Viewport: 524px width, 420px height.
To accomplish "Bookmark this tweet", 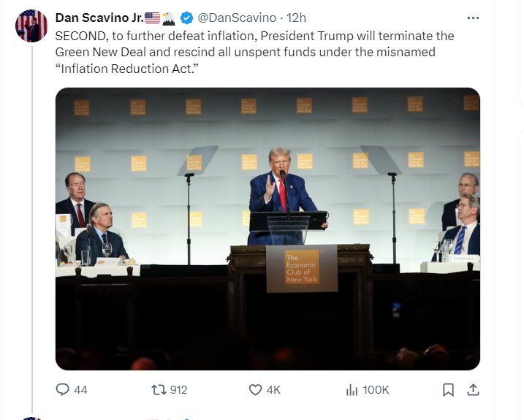I will coord(448,390).
